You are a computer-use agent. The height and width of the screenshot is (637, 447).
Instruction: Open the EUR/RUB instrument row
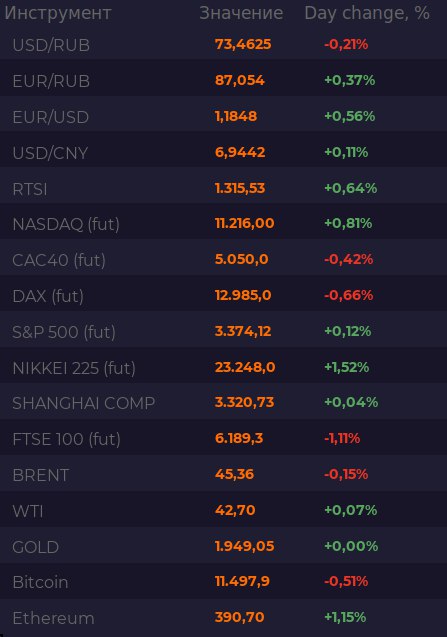click(x=224, y=80)
